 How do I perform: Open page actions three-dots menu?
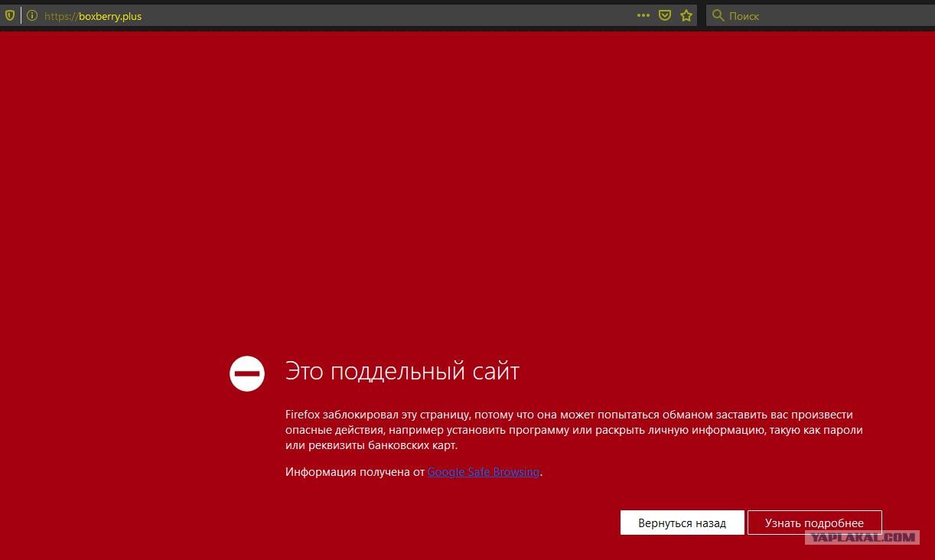643,15
